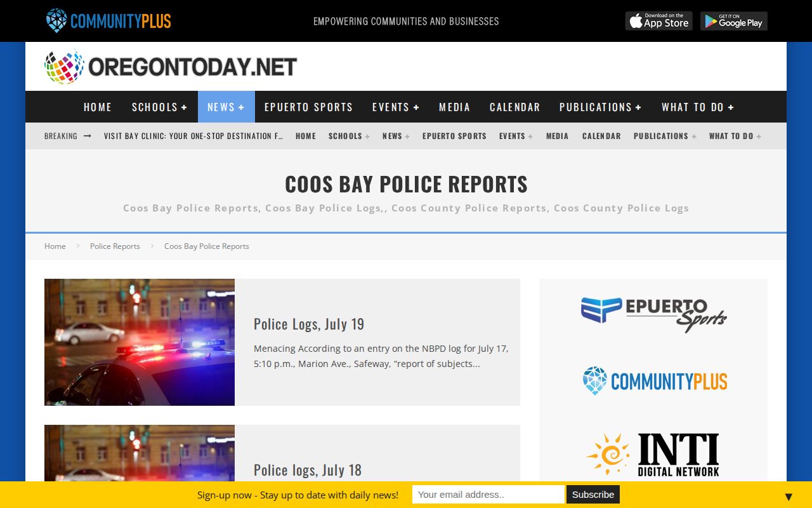Click the July 19 police car thumbnail
812x508 pixels.
[x=140, y=342]
